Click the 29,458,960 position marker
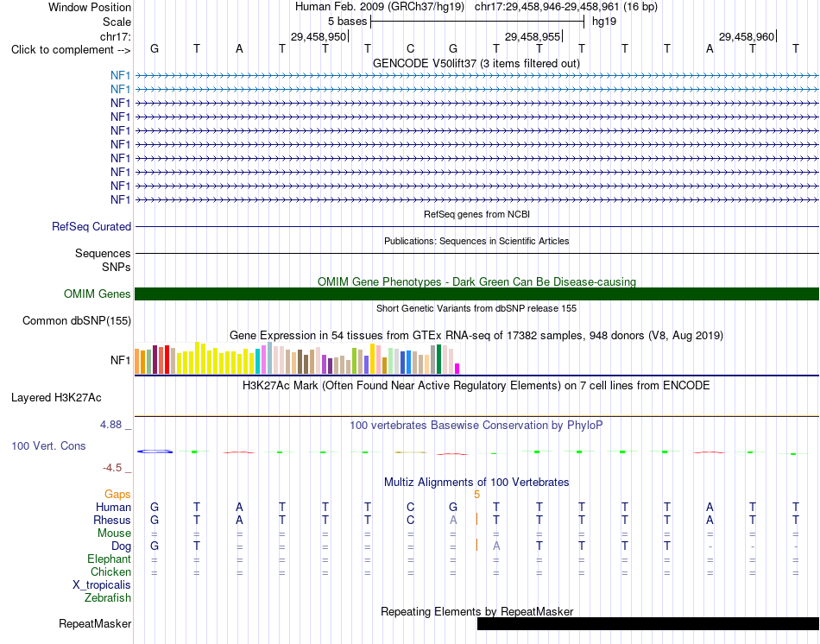The image size is (820, 644). tap(747, 36)
